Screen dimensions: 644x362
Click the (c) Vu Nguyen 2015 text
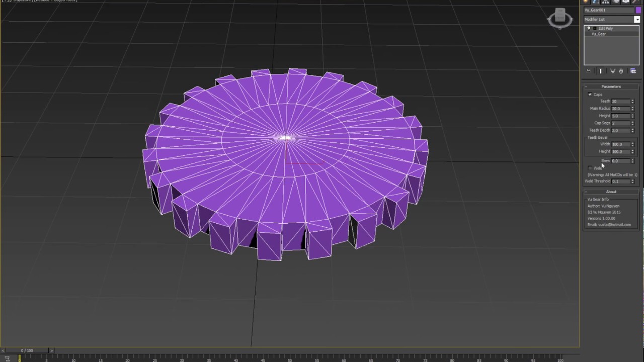(604, 212)
